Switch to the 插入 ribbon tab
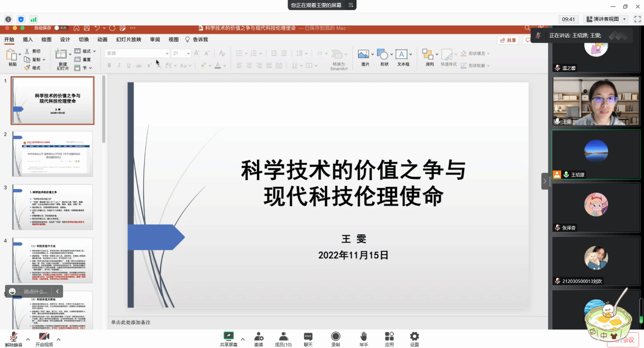This screenshot has width=644, height=348. (27, 40)
